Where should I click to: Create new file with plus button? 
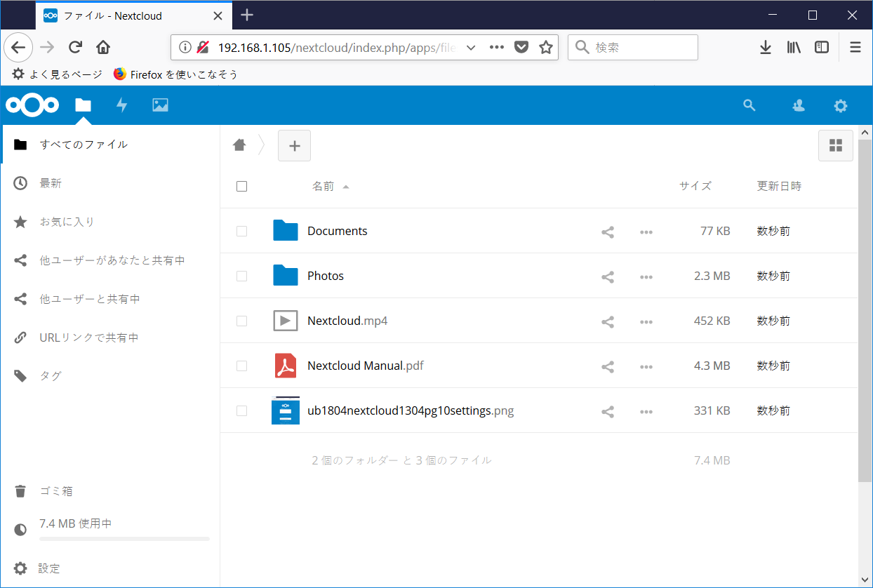tap(294, 145)
